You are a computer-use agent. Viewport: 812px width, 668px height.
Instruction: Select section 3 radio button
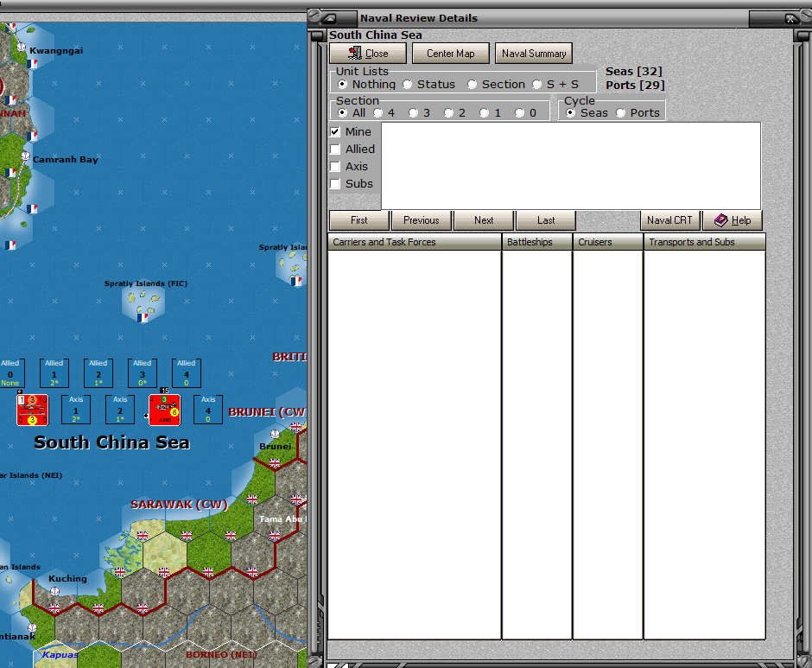(x=413, y=113)
